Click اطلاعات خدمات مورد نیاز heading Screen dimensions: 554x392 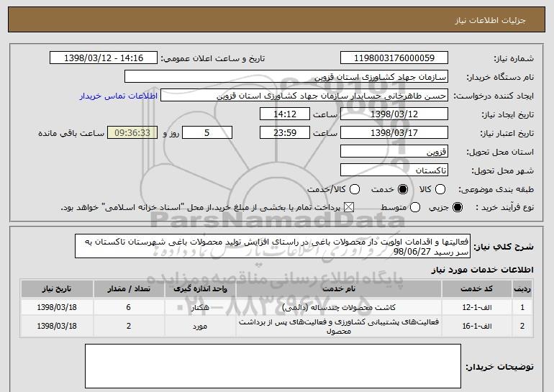(x=482, y=270)
